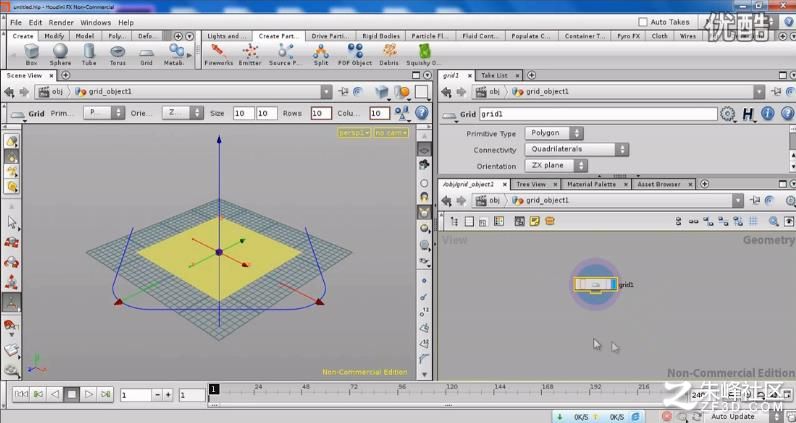The height and width of the screenshot is (423, 796).
Task: Switch to the Modify shelf tab
Action: [54, 36]
